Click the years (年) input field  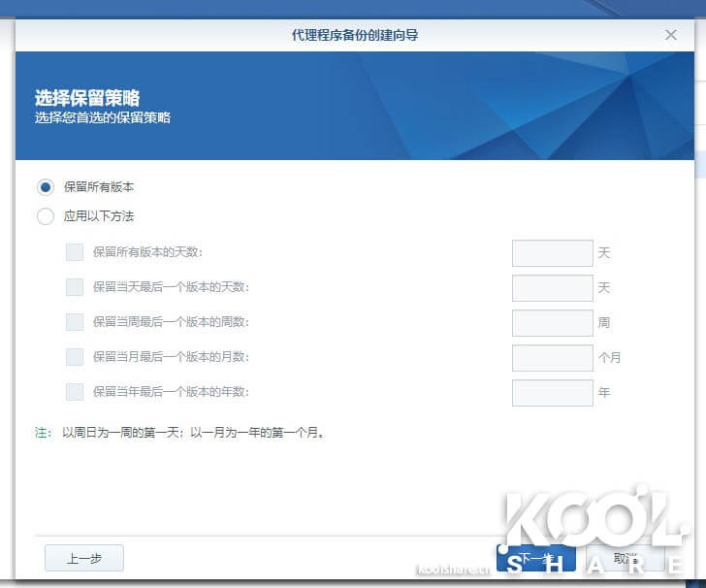[x=552, y=393]
